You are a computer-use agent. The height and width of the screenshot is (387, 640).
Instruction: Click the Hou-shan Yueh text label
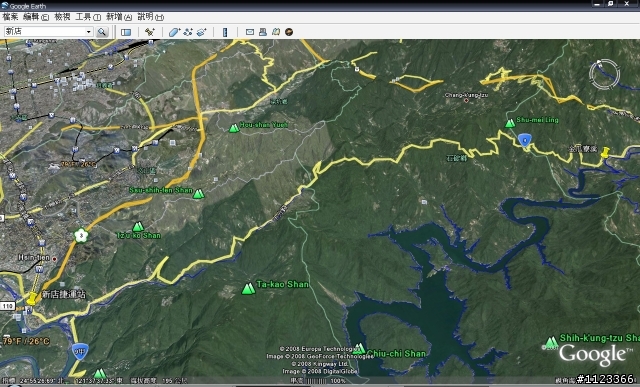(264, 125)
